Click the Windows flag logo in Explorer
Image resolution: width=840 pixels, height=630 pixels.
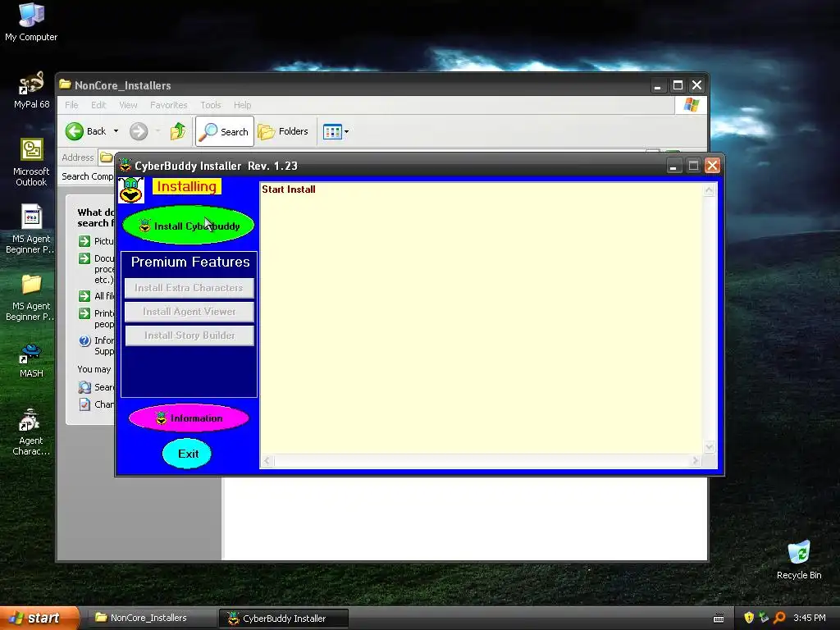click(691, 105)
